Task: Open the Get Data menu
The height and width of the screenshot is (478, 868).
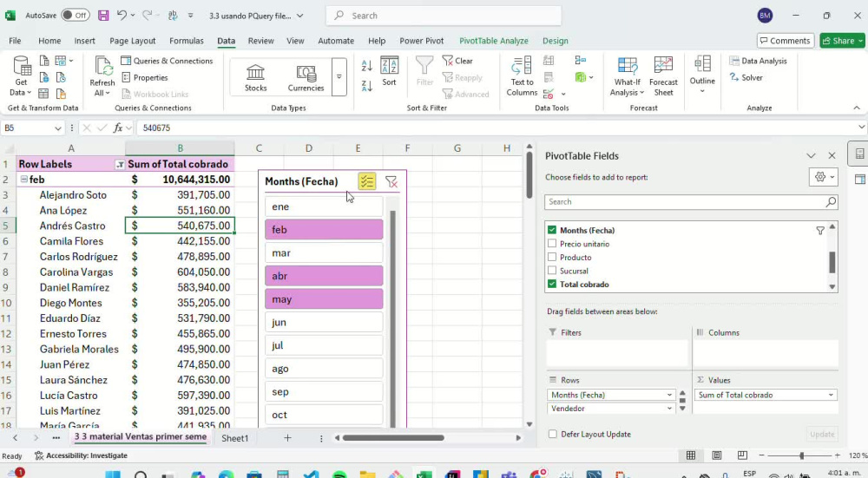Action: (x=21, y=76)
